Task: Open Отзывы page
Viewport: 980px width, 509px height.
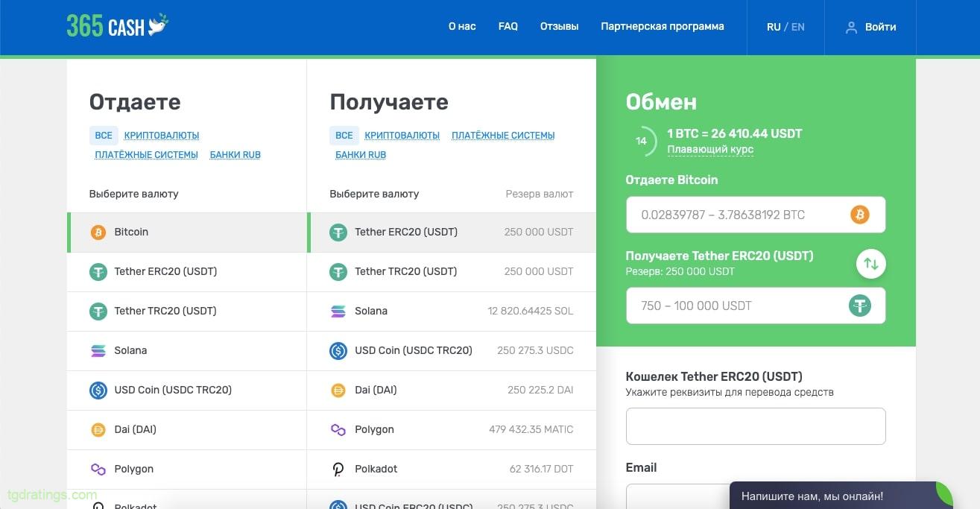Action: [560, 27]
